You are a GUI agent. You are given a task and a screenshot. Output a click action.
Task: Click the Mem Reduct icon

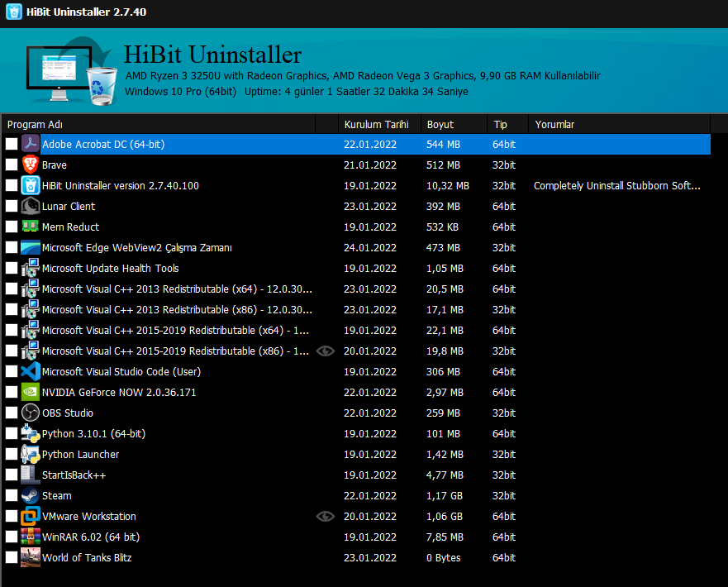click(x=31, y=227)
